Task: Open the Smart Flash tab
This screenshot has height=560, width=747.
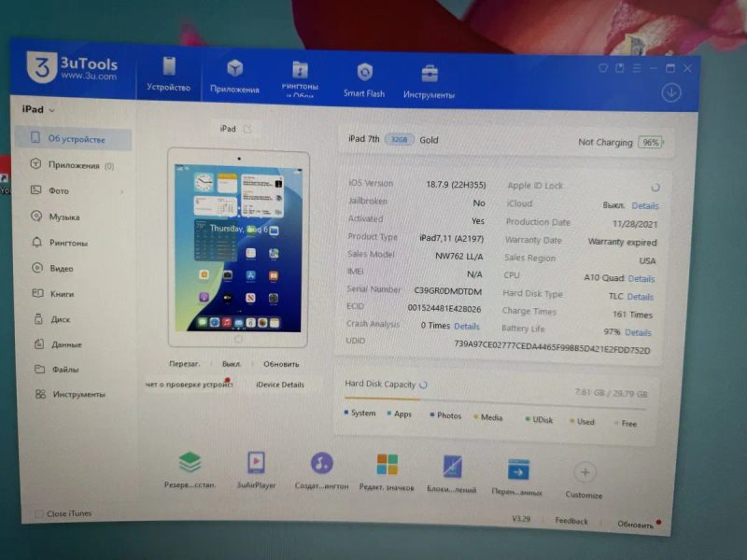Action: pos(364,80)
